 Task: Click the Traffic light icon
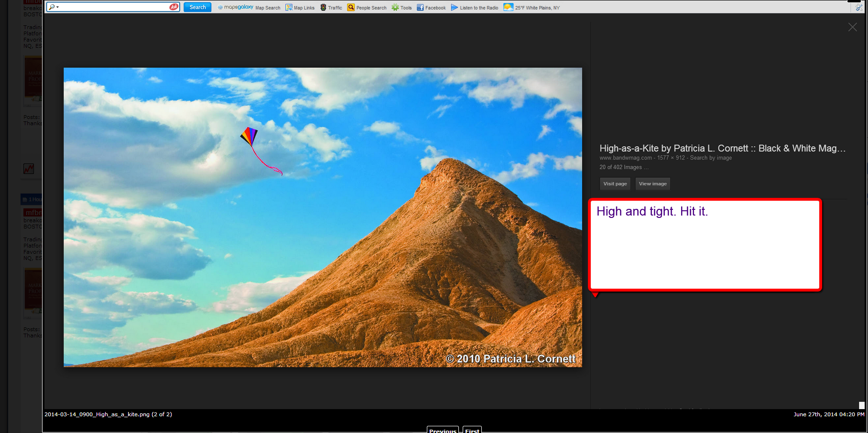coord(323,8)
